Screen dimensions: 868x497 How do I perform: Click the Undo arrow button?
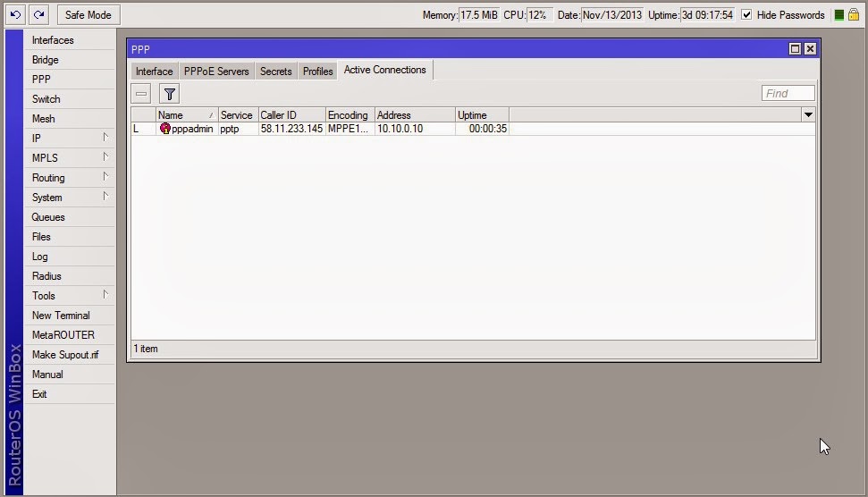(x=16, y=15)
